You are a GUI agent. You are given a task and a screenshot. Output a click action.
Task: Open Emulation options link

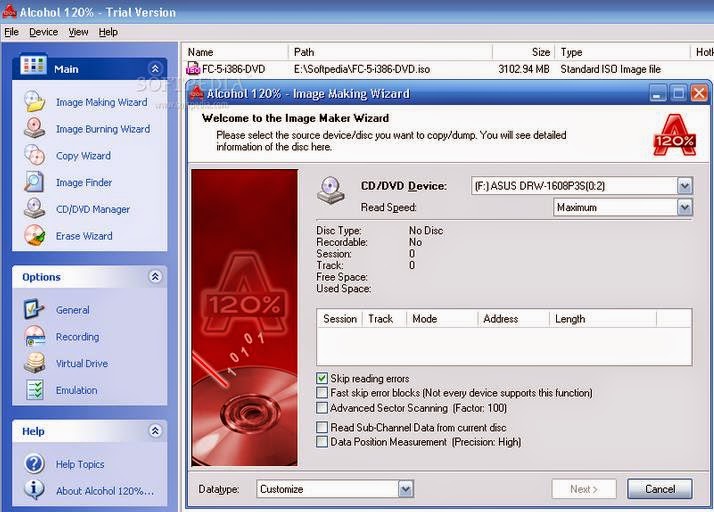pyautogui.click(x=76, y=390)
